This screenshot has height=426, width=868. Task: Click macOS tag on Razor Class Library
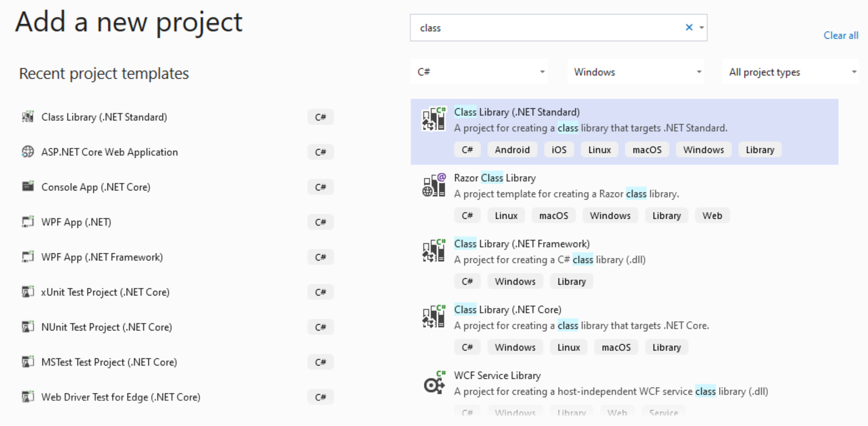click(554, 215)
